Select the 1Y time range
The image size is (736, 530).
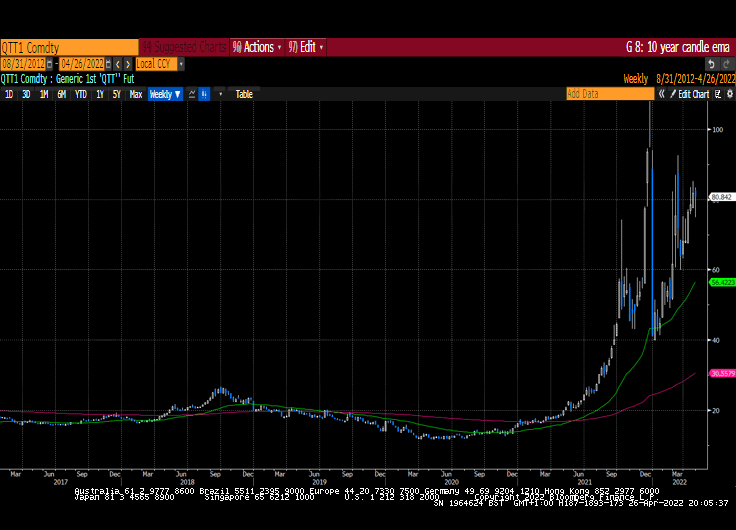coord(100,94)
